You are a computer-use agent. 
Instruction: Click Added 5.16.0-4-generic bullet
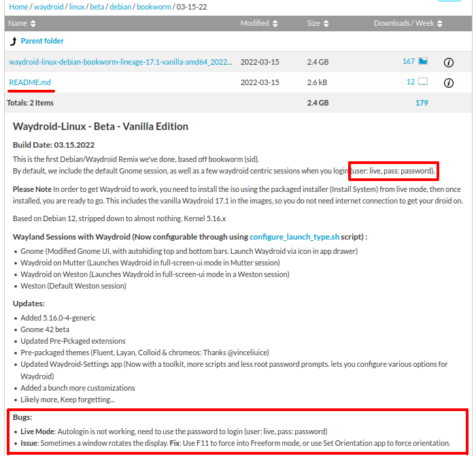coord(58,318)
